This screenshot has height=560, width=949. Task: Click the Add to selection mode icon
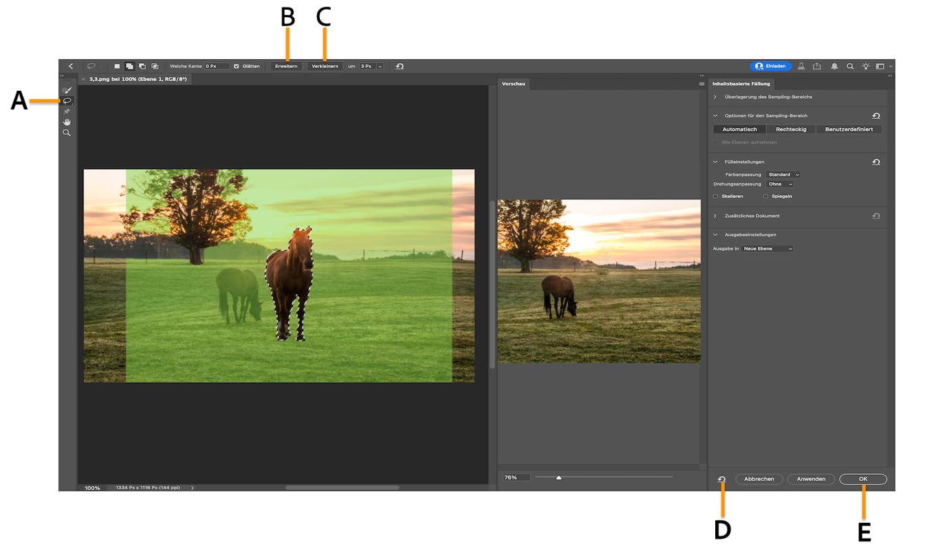coord(129,66)
